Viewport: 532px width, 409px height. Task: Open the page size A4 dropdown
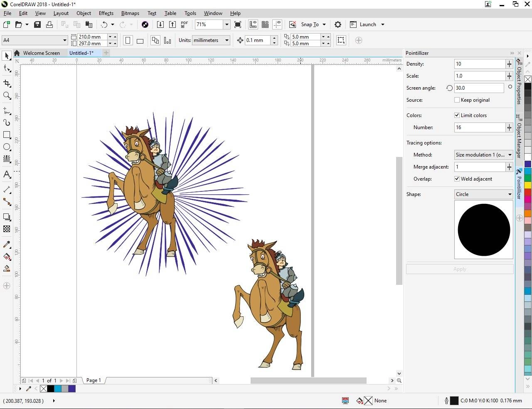point(65,40)
